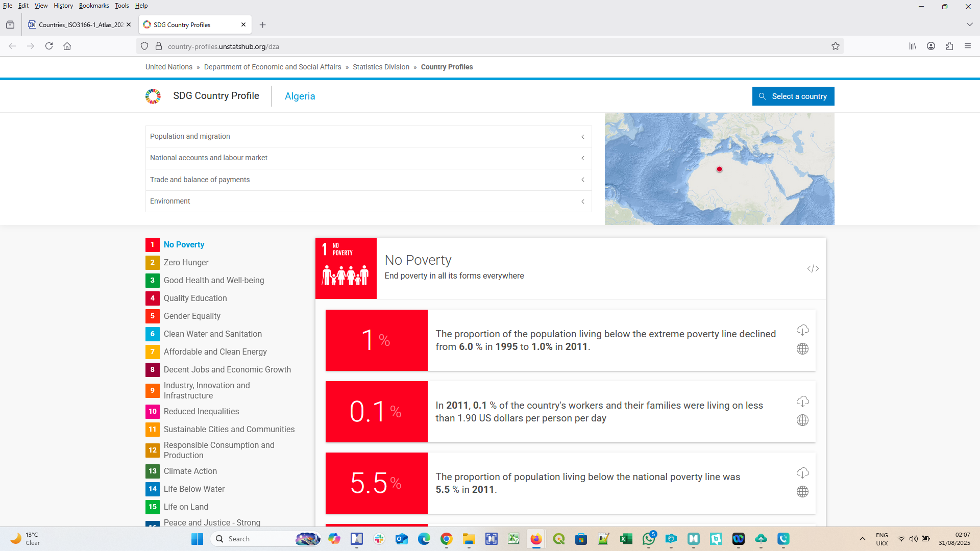Open the Firefox extensions icon
Viewport: 980px width, 551px height.
(x=949, y=46)
